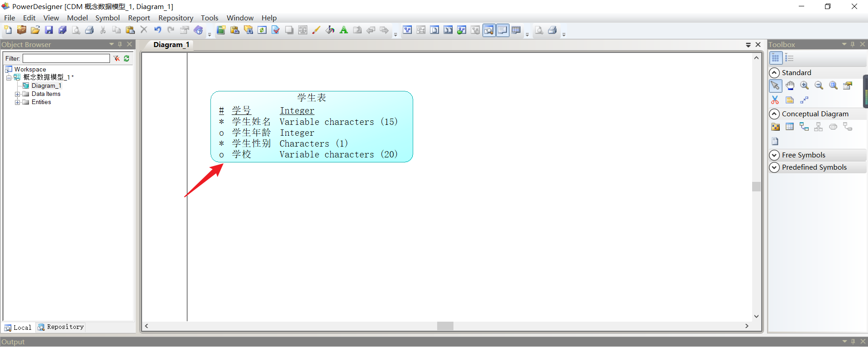Select the Zoom Out magnifier tool
Image resolution: width=868 pixels, height=347 pixels.
coord(819,86)
